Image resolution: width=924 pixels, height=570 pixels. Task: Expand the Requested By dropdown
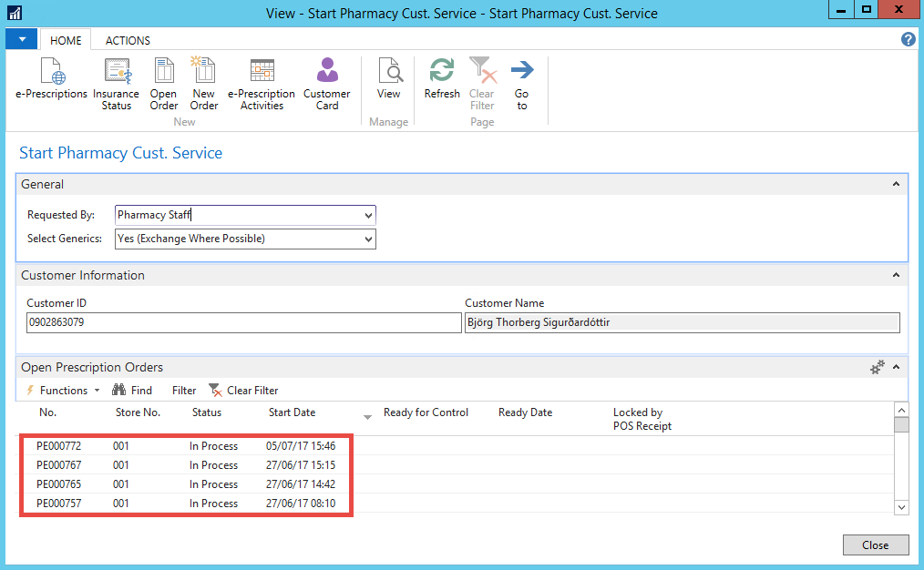tap(368, 216)
